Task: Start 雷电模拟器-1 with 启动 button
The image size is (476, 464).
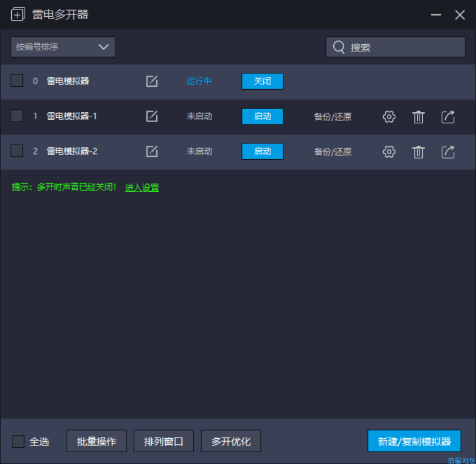Action: pos(262,117)
